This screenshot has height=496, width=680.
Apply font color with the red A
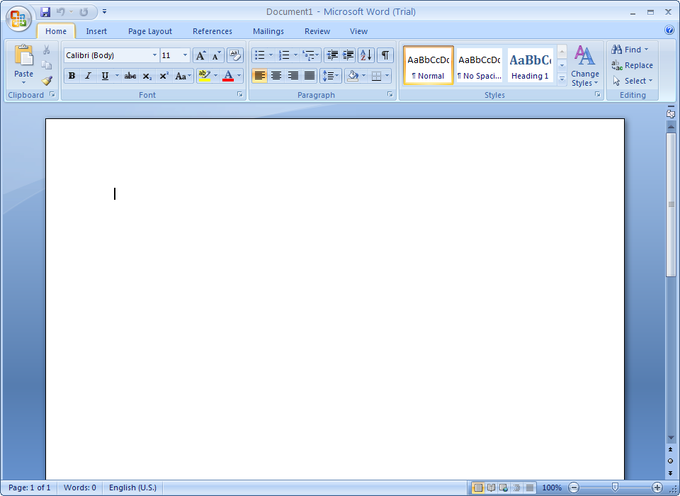point(228,76)
